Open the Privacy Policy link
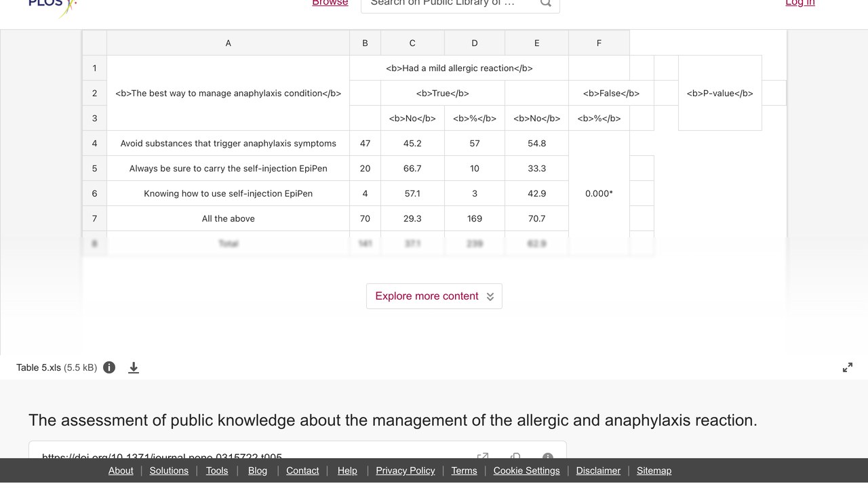 (406, 470)
